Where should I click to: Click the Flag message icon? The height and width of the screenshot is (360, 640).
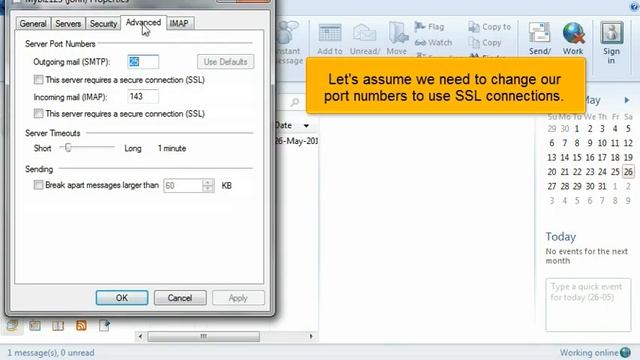coord(420,27)
